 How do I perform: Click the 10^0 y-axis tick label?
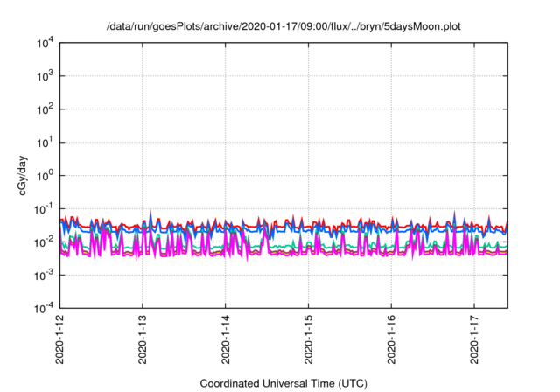point(45,176)
